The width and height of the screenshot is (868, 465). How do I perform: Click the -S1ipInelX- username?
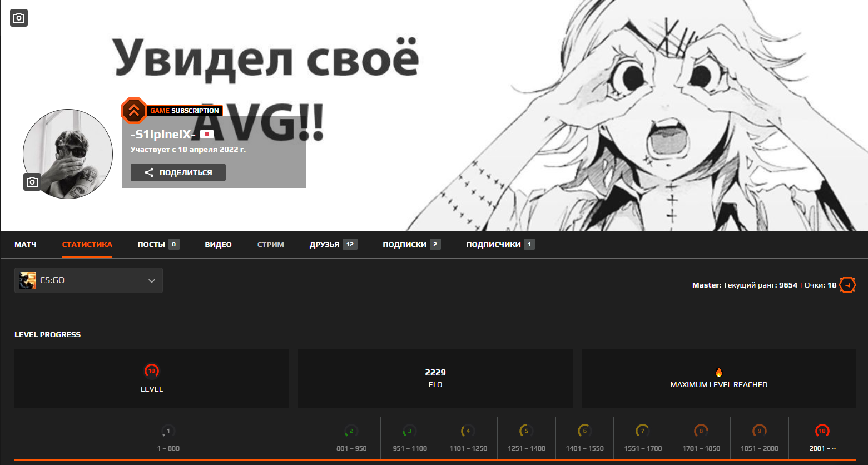(163, 135)
